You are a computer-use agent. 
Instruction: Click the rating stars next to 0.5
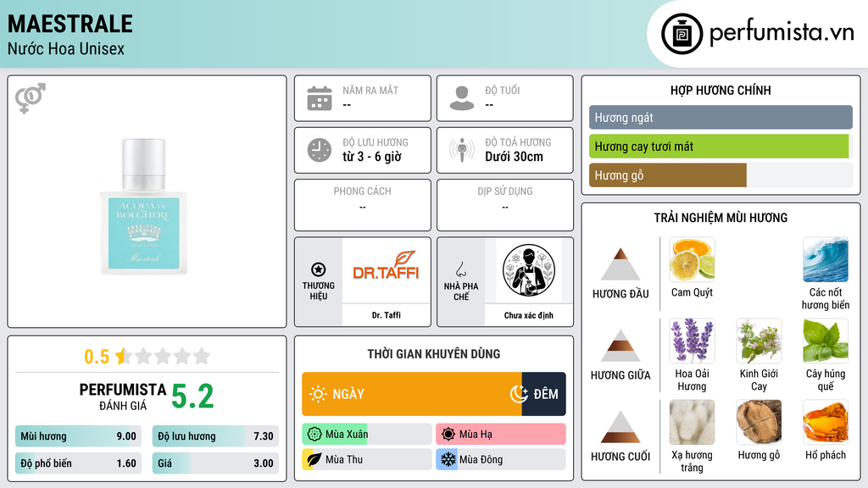click(163, 357)
